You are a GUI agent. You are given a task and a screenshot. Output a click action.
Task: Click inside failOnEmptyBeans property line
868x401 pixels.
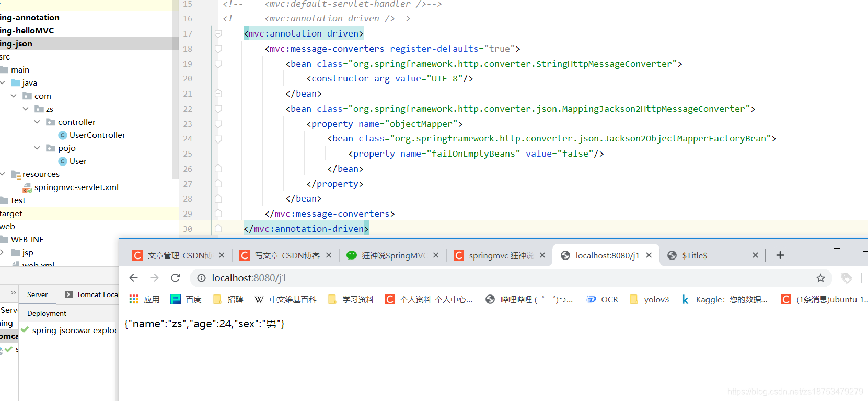pos(476,154)
